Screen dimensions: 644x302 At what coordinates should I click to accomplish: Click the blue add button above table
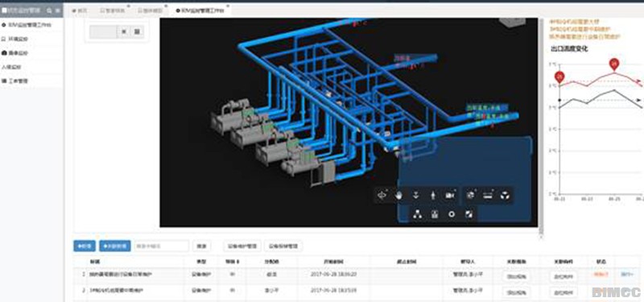[85, 246]
